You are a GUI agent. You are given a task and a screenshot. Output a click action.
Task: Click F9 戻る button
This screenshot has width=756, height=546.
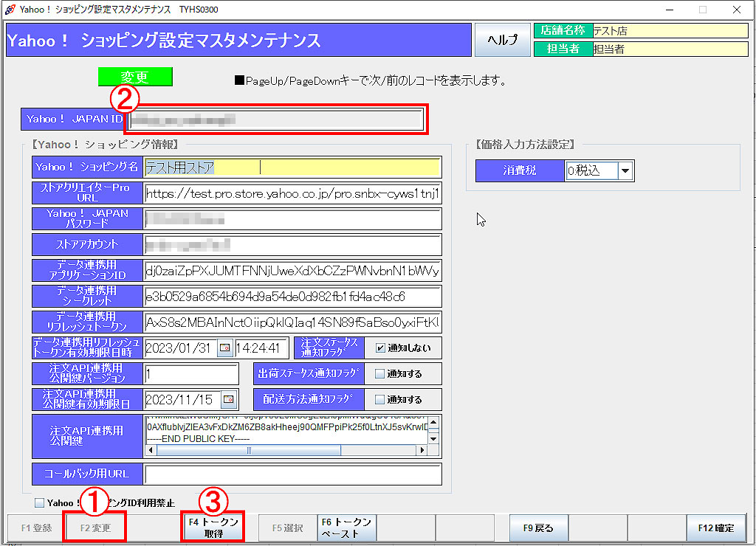[538, 528]
